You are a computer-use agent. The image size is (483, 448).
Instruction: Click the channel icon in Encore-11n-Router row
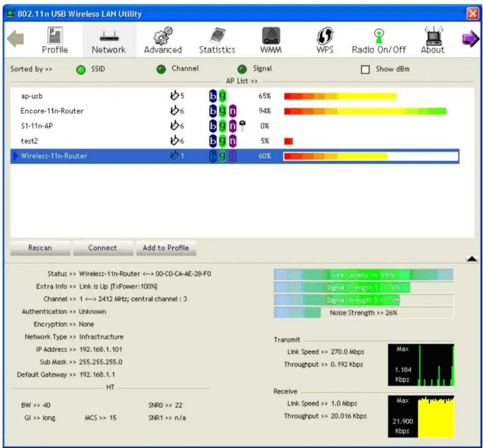pyautogui.click(x=175, y=110)
